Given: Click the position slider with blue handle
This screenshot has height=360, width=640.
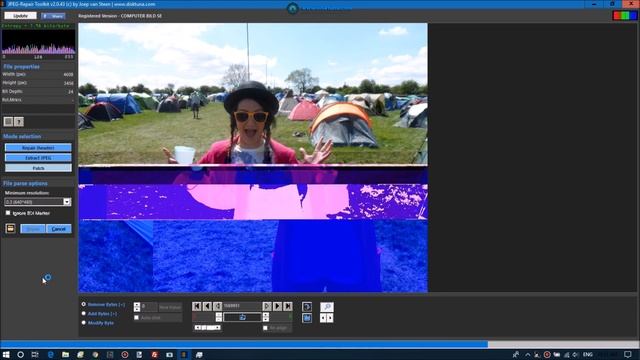Looking at the screenshot, I should [242, 317].
